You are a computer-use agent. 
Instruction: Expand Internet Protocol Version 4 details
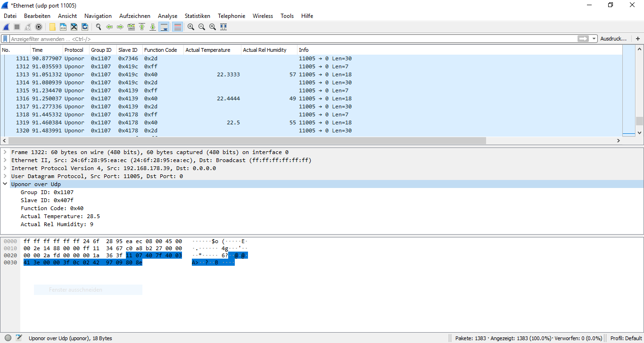(x=5, y=168)
